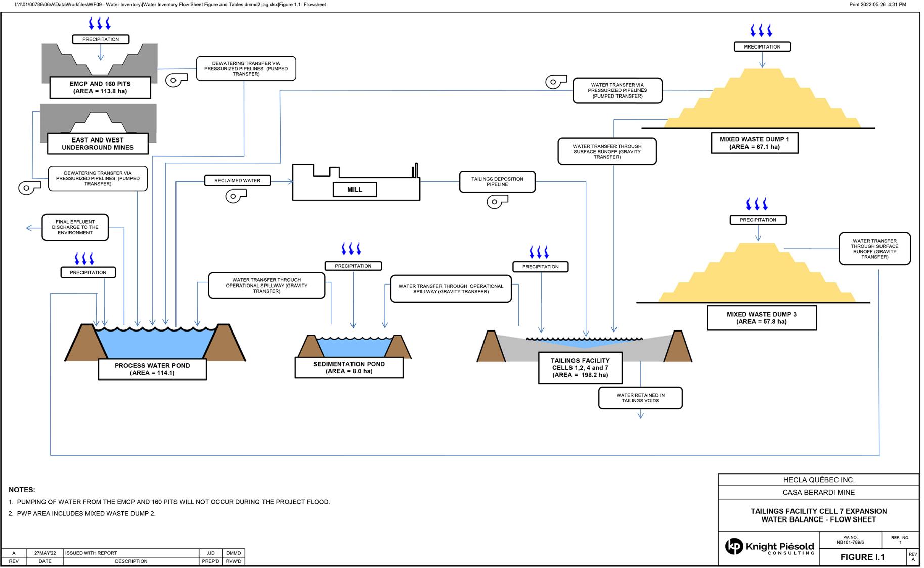
Task: Select 'EMCP AND 160 PITS (AREA = 113.8 ha)' label
Action: click(100, 87)
